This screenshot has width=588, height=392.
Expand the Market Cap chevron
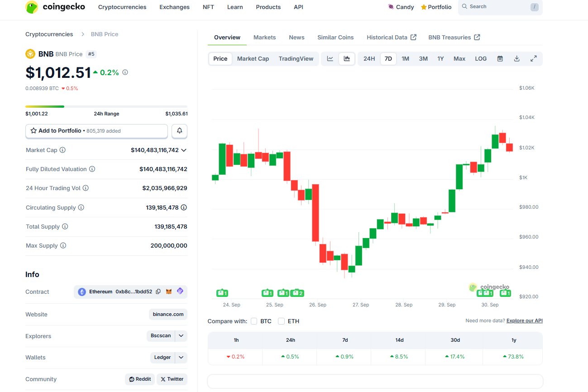[x=184, y=150]
